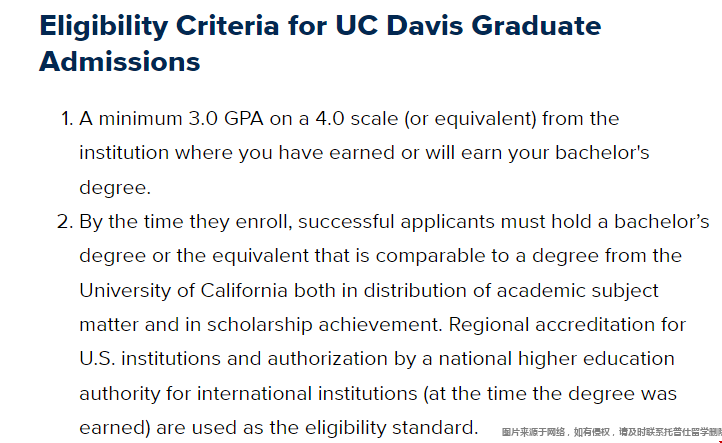Click the list number 2 marker
Screen dimensions: 722x443
click(65, 222)
